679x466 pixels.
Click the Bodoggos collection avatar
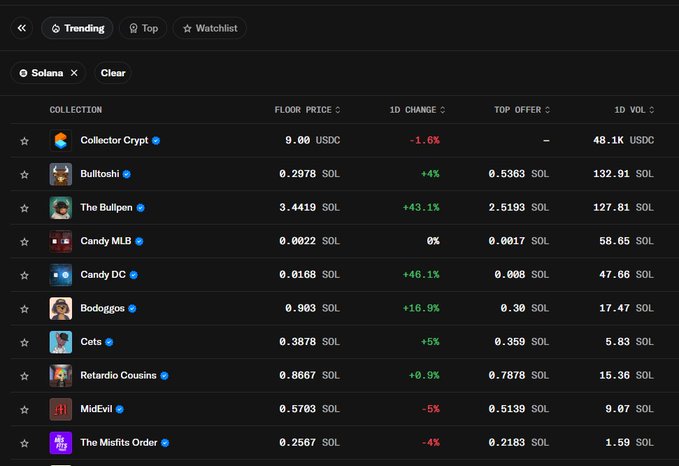[61, 308]
